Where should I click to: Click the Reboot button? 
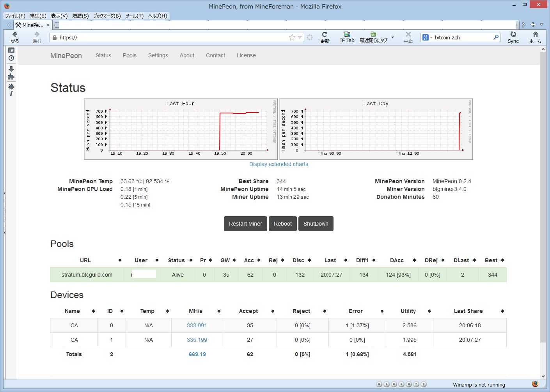(283, 224)
